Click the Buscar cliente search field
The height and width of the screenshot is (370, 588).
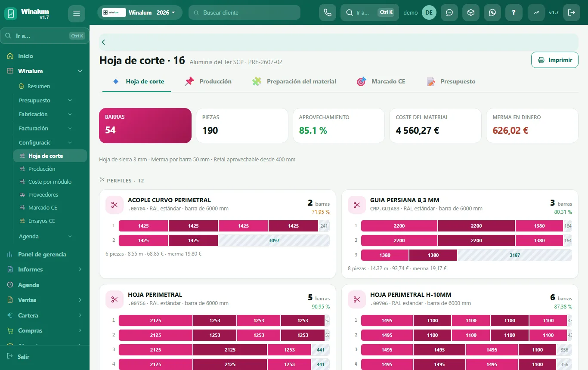[244, 12]
